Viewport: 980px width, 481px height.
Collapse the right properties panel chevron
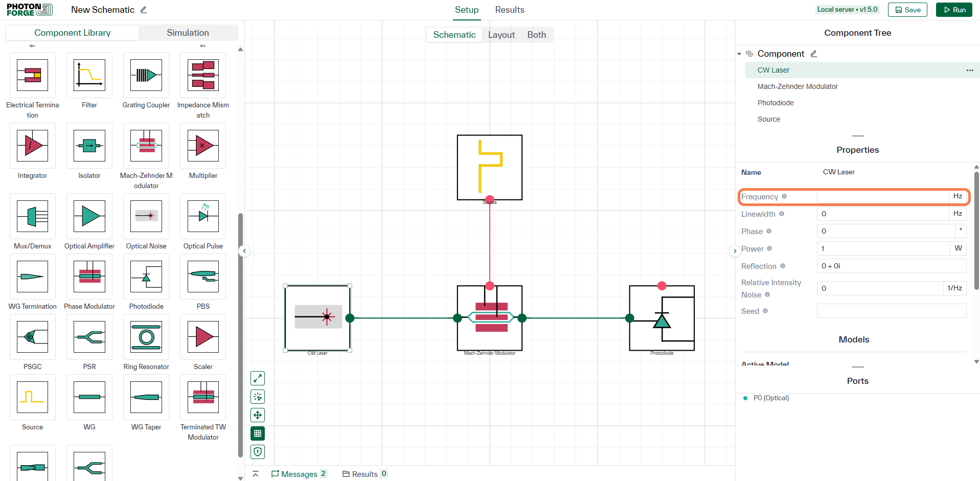click(735, 251)
